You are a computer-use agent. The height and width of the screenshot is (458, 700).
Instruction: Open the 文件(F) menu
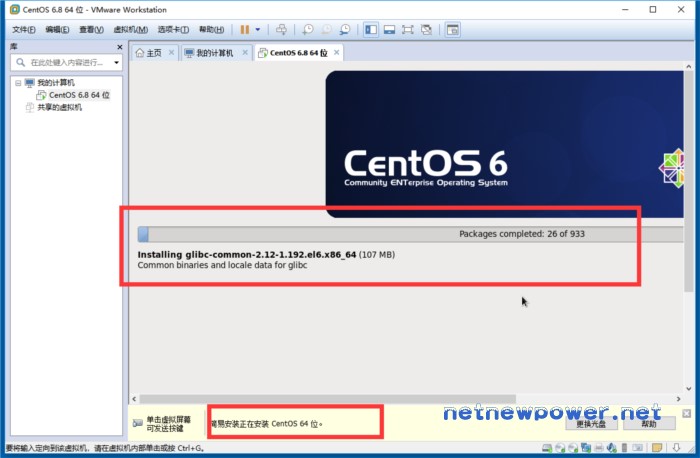[x=24, y=29]
